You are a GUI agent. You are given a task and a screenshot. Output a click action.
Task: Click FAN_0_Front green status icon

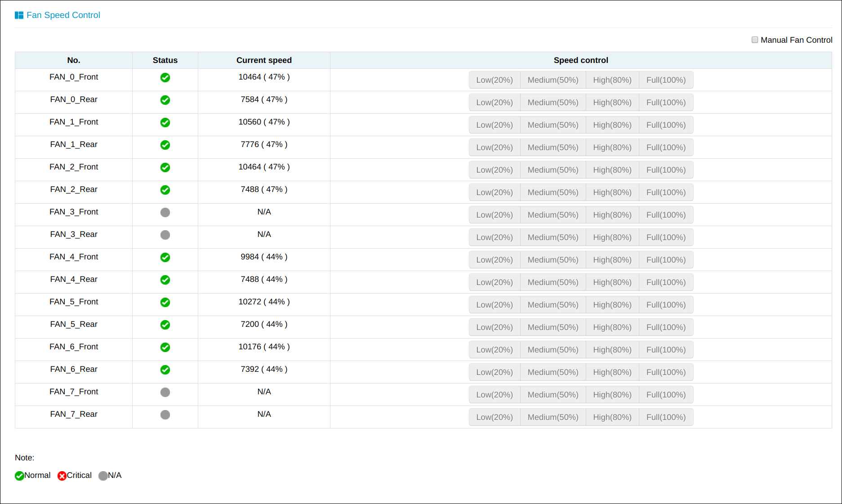click(165, 77)
